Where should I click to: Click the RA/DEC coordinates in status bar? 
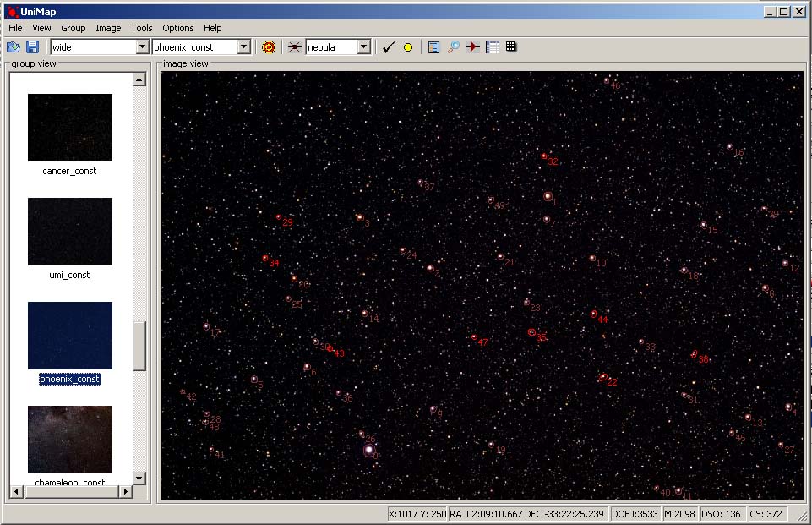(526, 514)
